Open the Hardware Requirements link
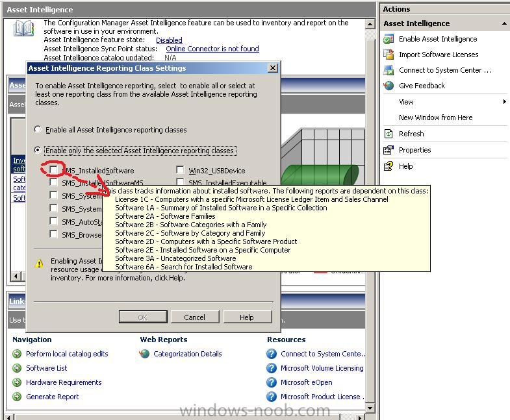Viewport: 510px width, 420px height. [64, 382]
